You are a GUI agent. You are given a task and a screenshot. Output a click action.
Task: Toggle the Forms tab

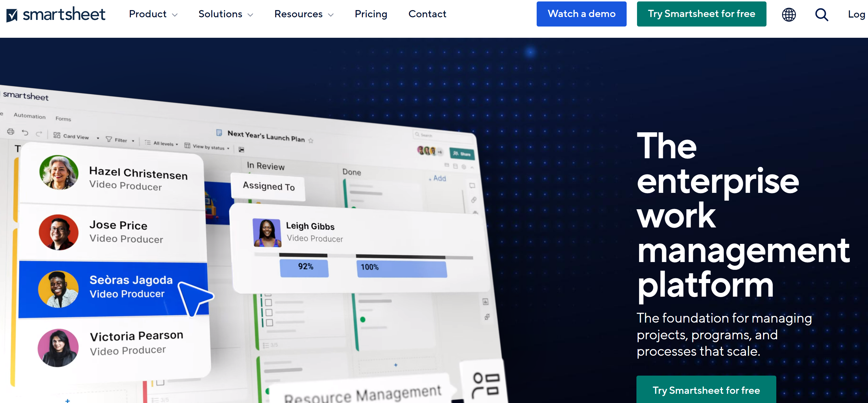point(63,118)
